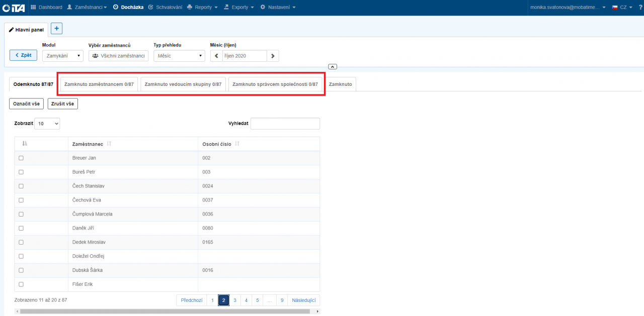Viewport: 644px width, 316px height.
Task: Tick the checkbox for Dedek Miroslav
Action: (21, 242)
